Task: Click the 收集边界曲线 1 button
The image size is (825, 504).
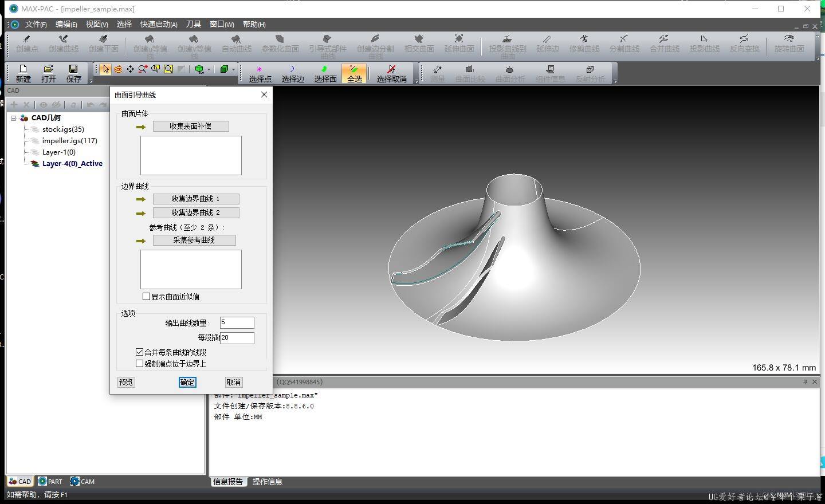Action: point(196,199)
